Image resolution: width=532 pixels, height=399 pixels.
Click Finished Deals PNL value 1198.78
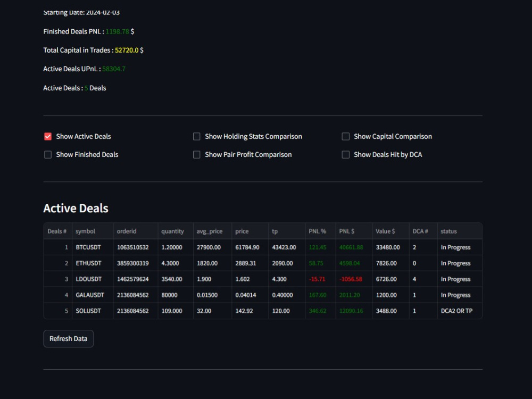coord(118,31)
